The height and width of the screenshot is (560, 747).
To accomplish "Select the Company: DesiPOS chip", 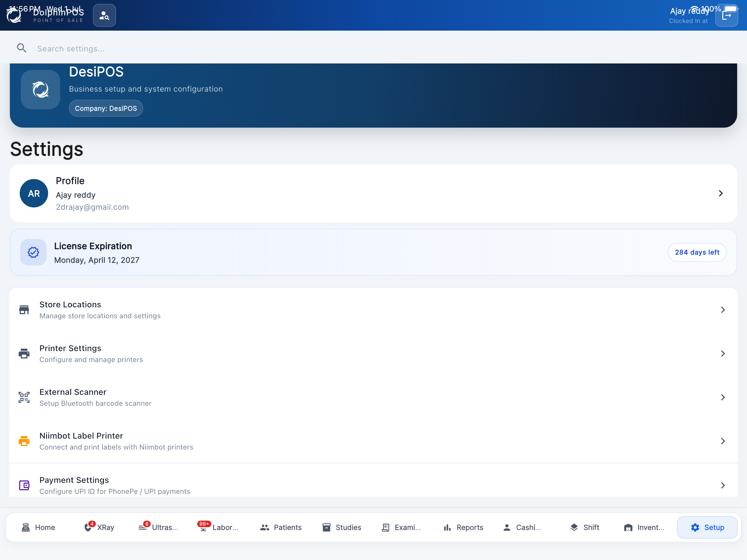I will click(106, 108).
